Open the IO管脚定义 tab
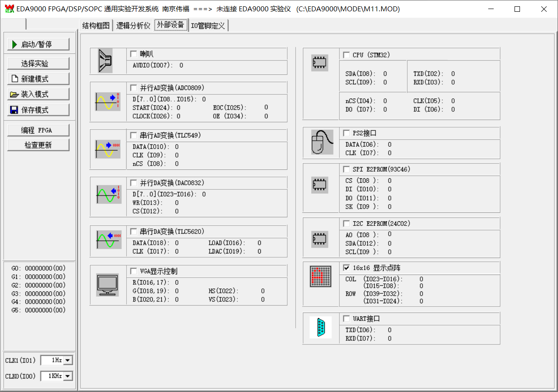 (208, 26)
